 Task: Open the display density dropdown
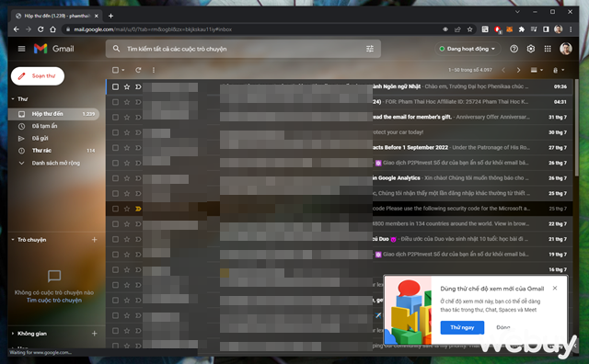(537, 70)
